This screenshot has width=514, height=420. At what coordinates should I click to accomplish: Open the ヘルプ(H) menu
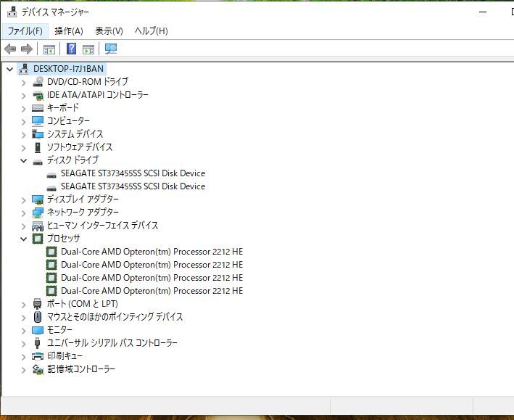[x=151, y=31]
